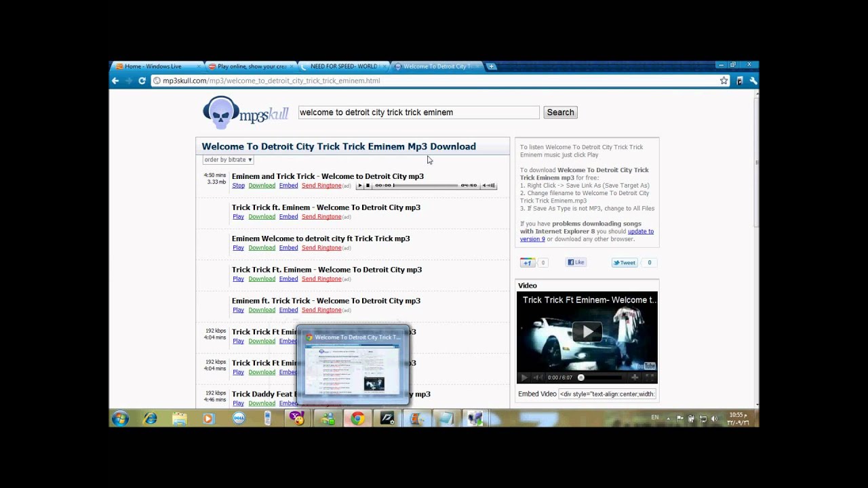Image resolution: width=868 pixels, height=488 pixels.
Task: Play 'Trick Trick ft. Eminem - Welcome To Detroit City'
Action: pos(238,217)
